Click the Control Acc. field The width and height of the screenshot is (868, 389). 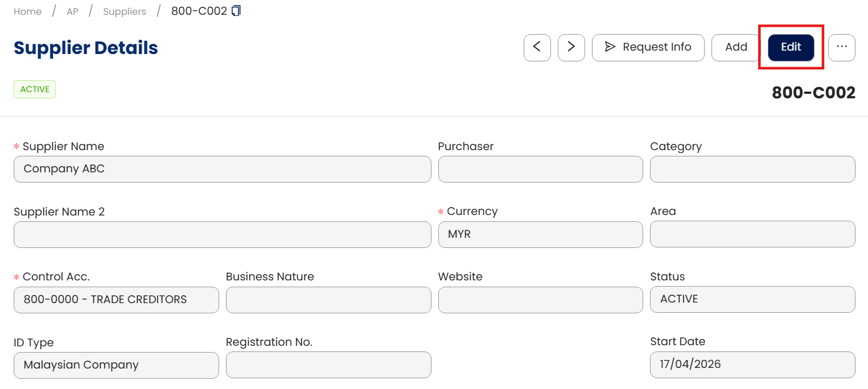click(x=116, y=300)
